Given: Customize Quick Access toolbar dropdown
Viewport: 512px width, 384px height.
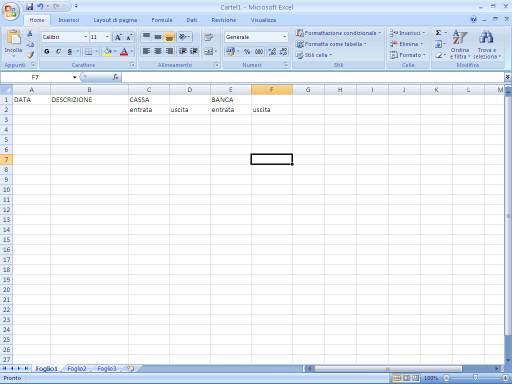Looking at the screenshot, I should (76, 6).
